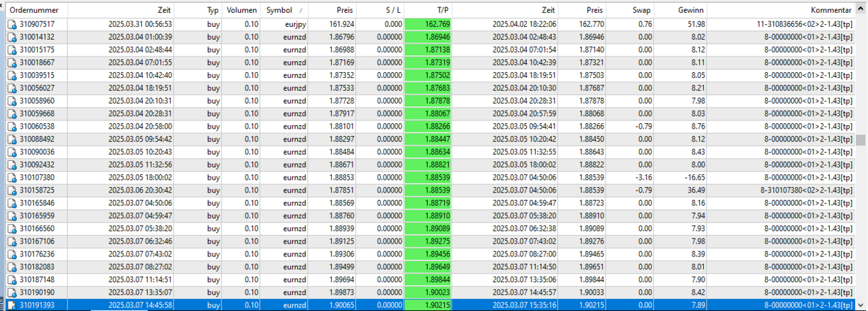Sort by the Typ column header

click(x=213, y=11)
